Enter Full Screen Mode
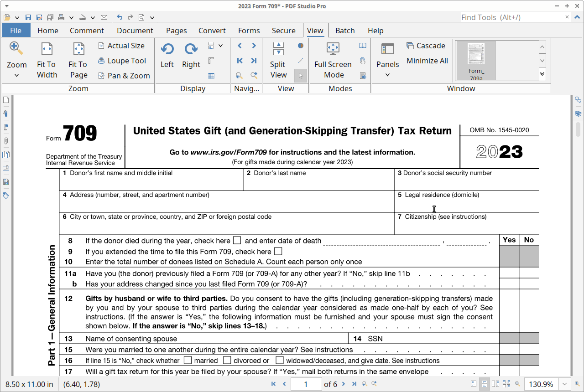 (x=333, y=60)
